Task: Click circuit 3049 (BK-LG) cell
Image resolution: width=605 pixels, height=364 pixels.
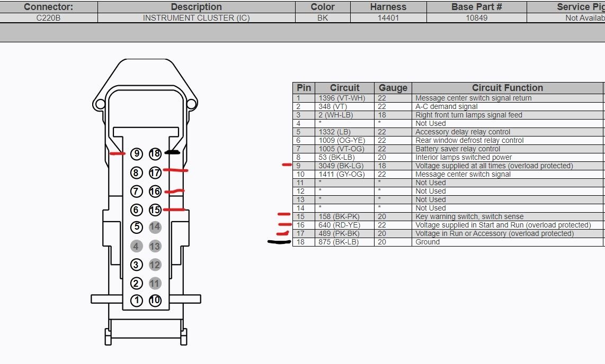Action: click(x=344, y=166)
